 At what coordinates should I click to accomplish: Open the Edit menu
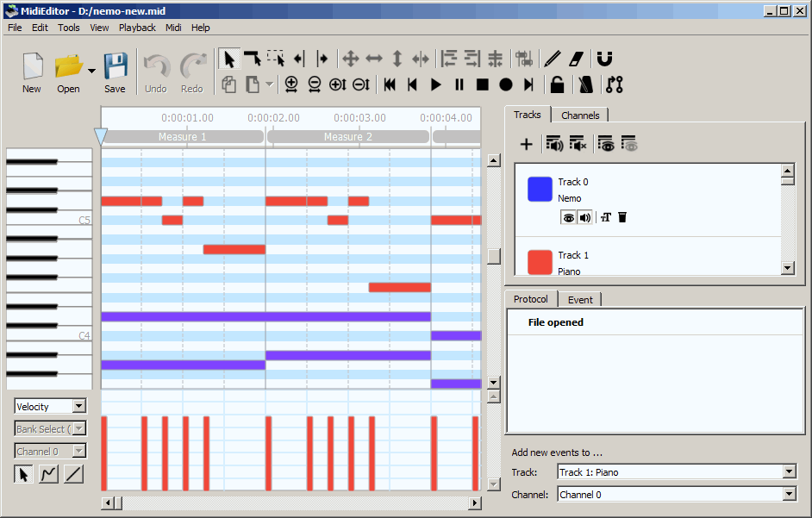click(x=40, y=28)
